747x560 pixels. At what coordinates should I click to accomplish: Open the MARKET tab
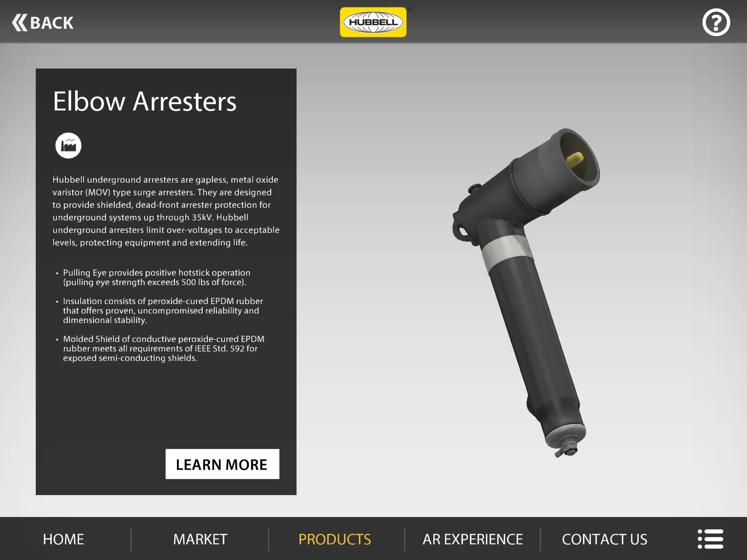pyautogui.click(x=200, y=539)
